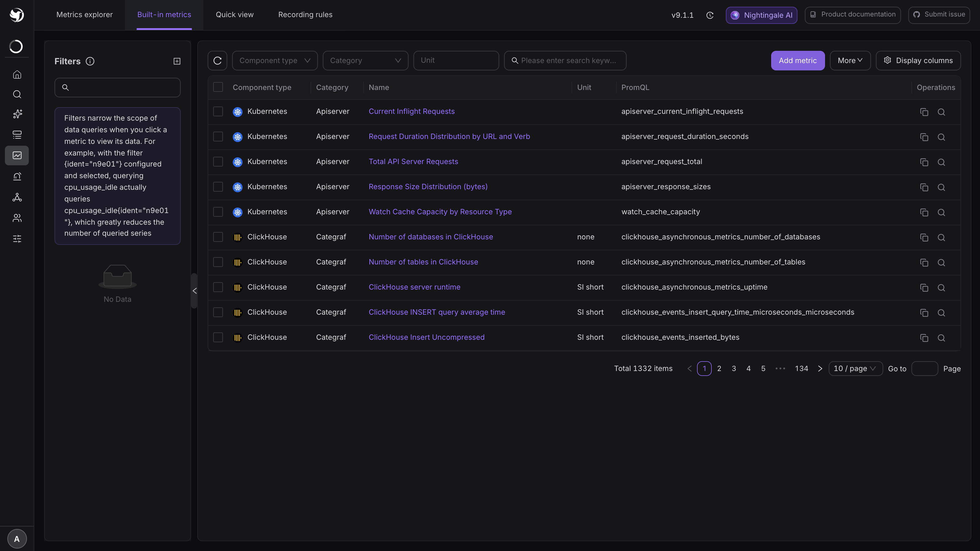
Task: Click the Unit filter input field
Action: (456, 61)
